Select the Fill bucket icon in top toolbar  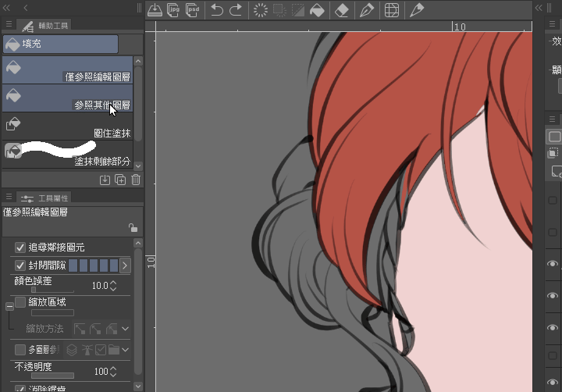tap(317, 10)
